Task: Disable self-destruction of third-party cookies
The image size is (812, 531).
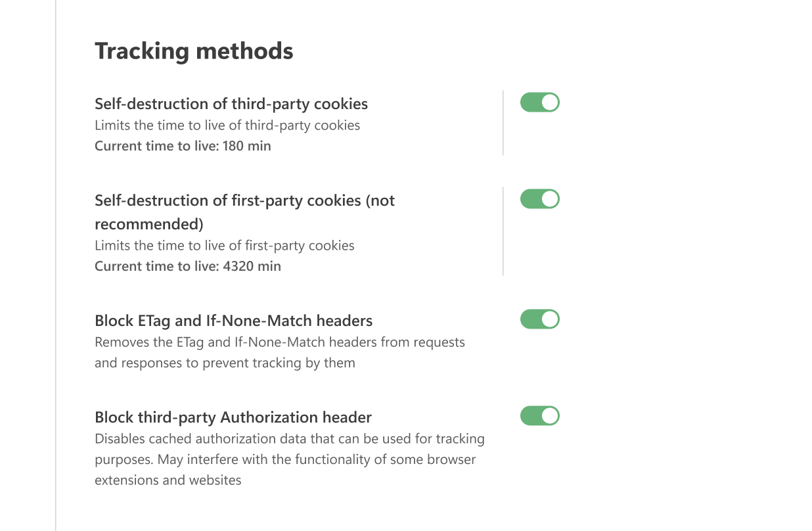Action: click(x=539, y=102)
